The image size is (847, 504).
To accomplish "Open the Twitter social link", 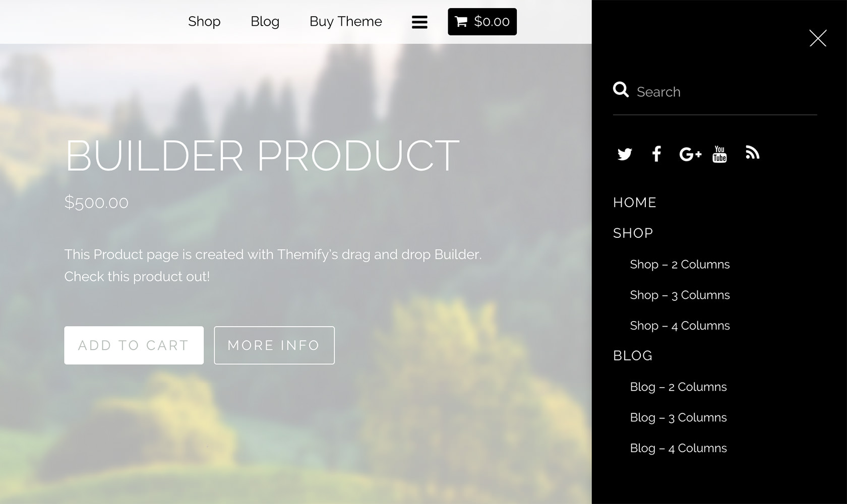I will (625, 154).
